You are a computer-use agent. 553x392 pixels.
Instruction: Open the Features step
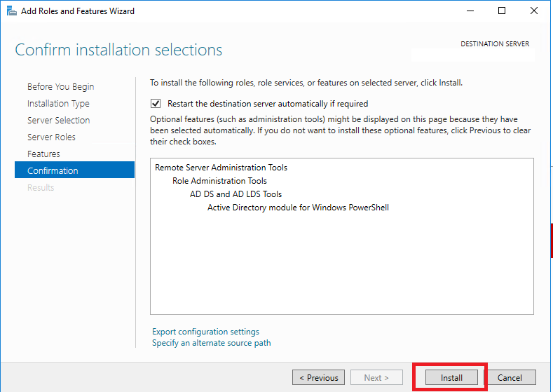click(x=43, y=154)
